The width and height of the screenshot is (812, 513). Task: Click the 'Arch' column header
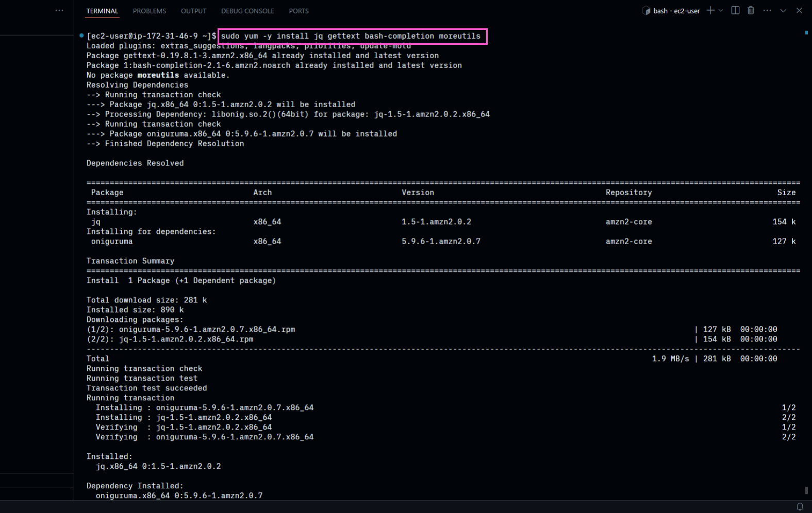(262, 193)
